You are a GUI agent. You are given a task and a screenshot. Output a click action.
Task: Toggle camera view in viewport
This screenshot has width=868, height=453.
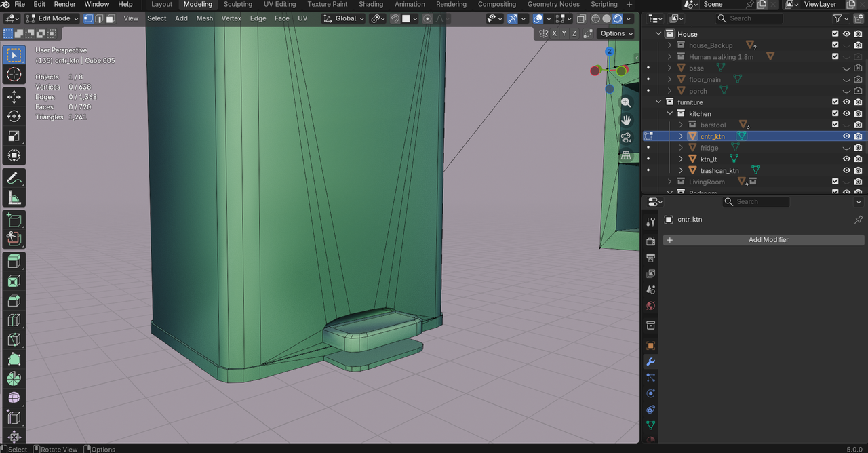(625, 138)
